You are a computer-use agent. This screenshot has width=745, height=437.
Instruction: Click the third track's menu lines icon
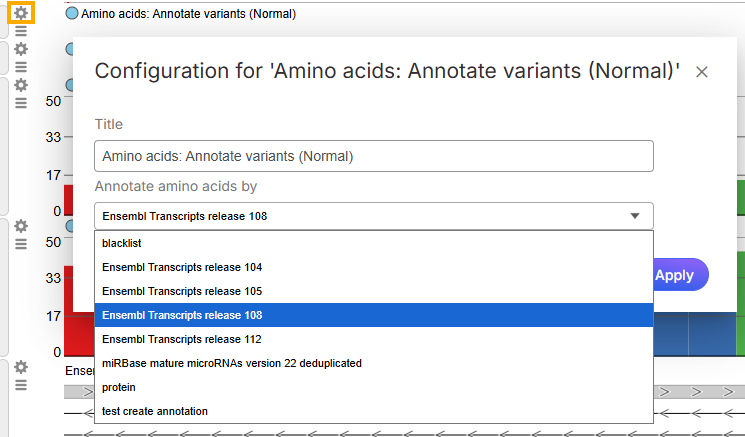(20, 102)
